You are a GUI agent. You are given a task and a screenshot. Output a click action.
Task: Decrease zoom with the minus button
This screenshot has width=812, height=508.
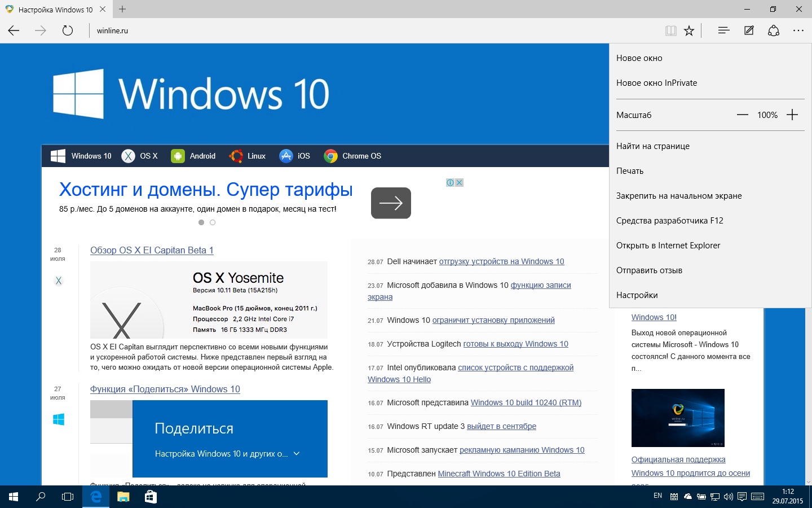[743, 115]
